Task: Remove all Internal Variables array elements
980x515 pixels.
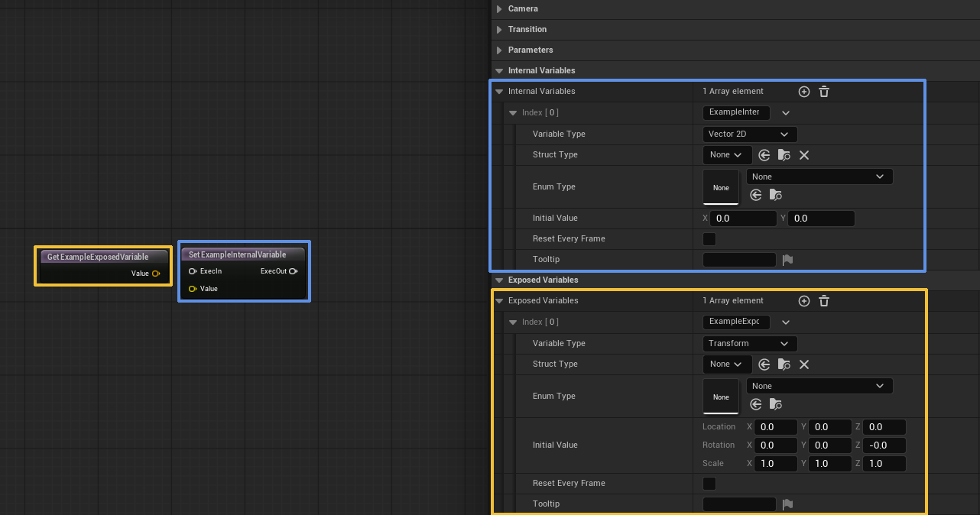Action: coord(824,92)
